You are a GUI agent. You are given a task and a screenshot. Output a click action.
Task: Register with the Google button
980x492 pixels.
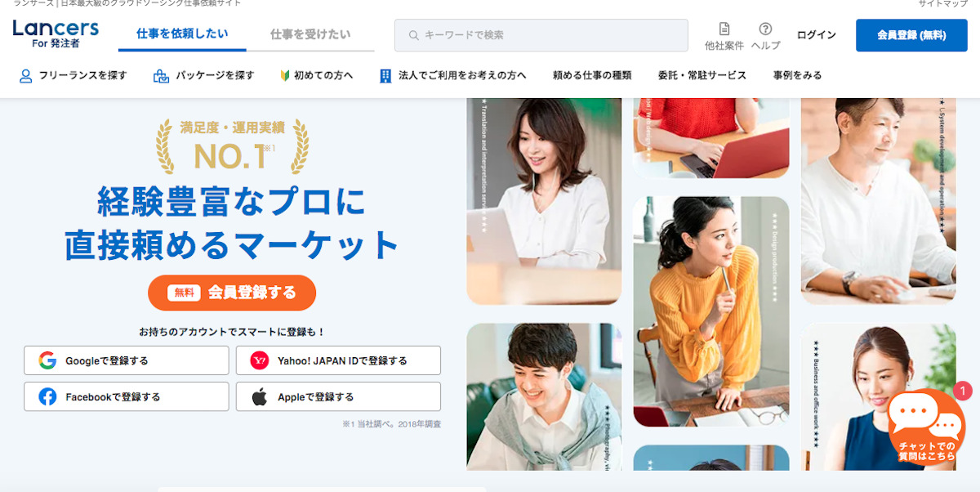tap(127, 360)
